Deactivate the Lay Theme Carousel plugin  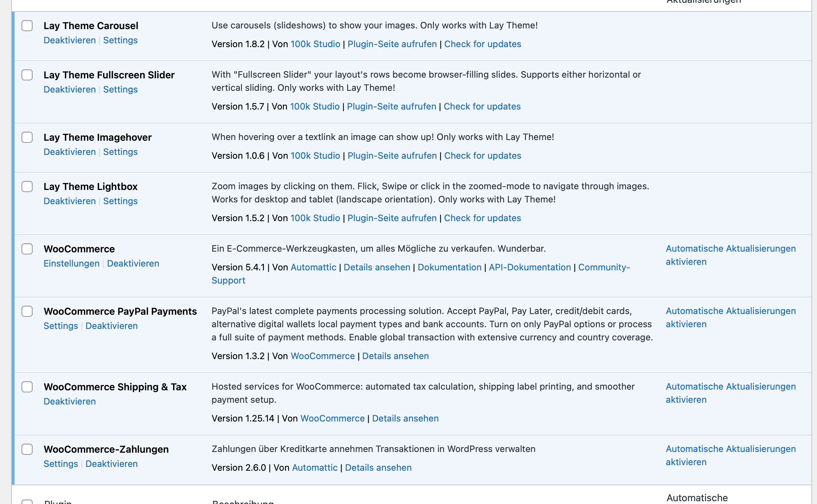coord(69,40)
